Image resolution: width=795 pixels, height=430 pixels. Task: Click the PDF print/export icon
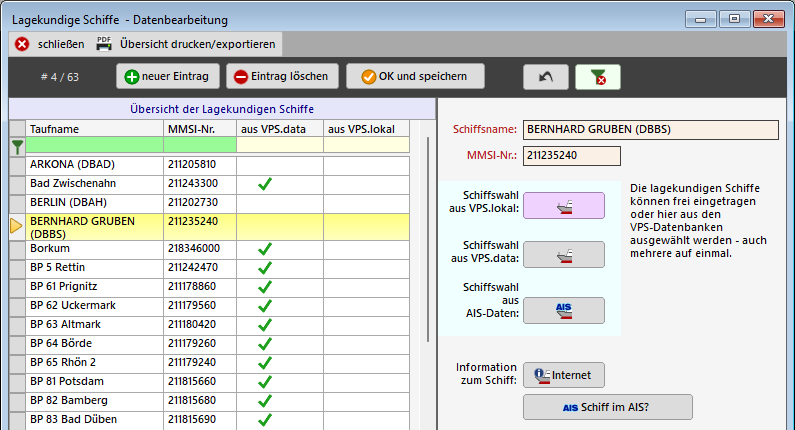pos(104,44)
